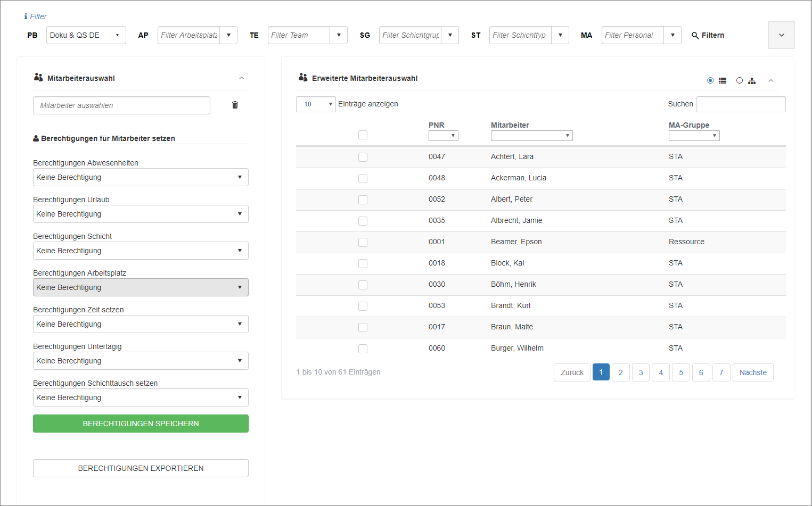Click the Ressource cell for Beamer, Epson
812x506 pixels.
pyautogui.click(x=686, y=242)
